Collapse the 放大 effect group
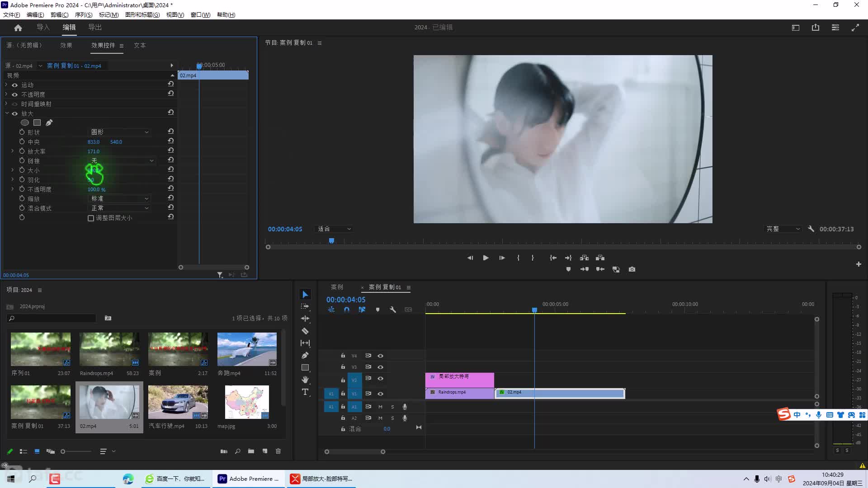Viewport: 868px width, 488px height. 7,113
